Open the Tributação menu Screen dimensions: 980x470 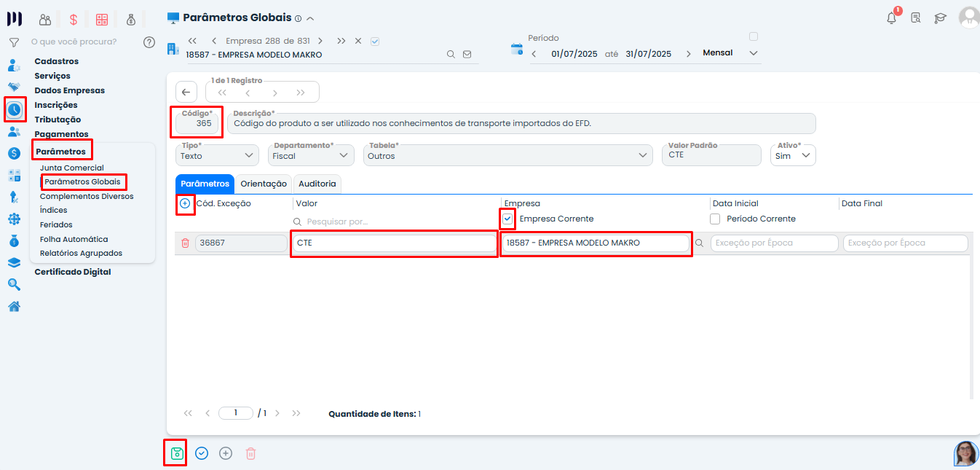(x=58, y=120)
